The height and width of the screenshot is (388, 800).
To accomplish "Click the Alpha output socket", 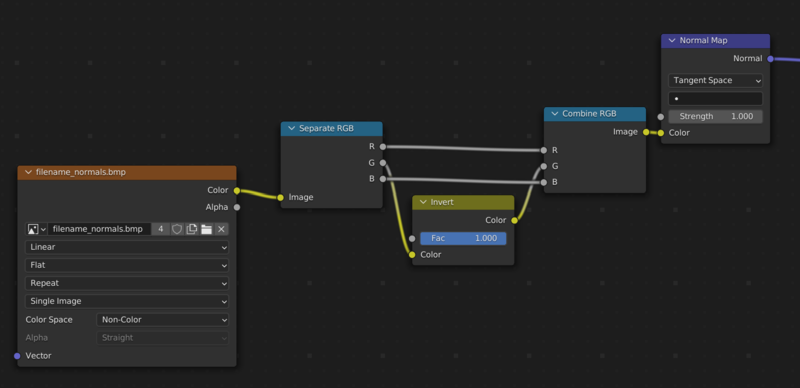I will click(x=237, y=207).
